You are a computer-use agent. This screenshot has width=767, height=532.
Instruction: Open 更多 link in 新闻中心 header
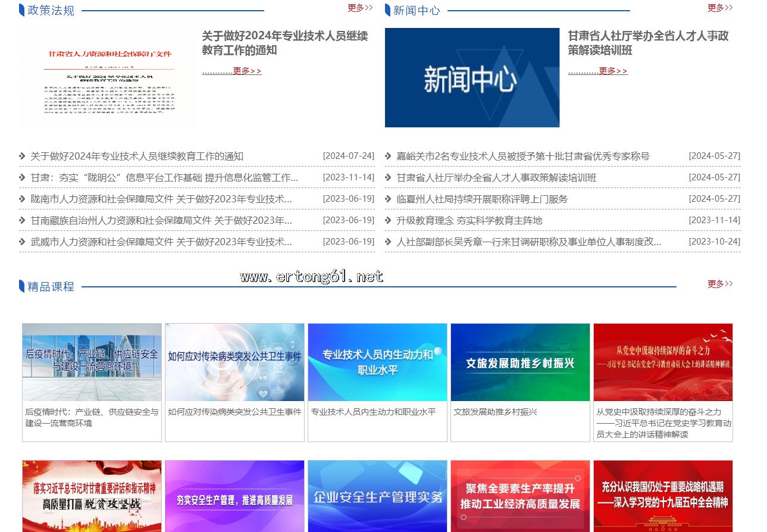(719, 8)
